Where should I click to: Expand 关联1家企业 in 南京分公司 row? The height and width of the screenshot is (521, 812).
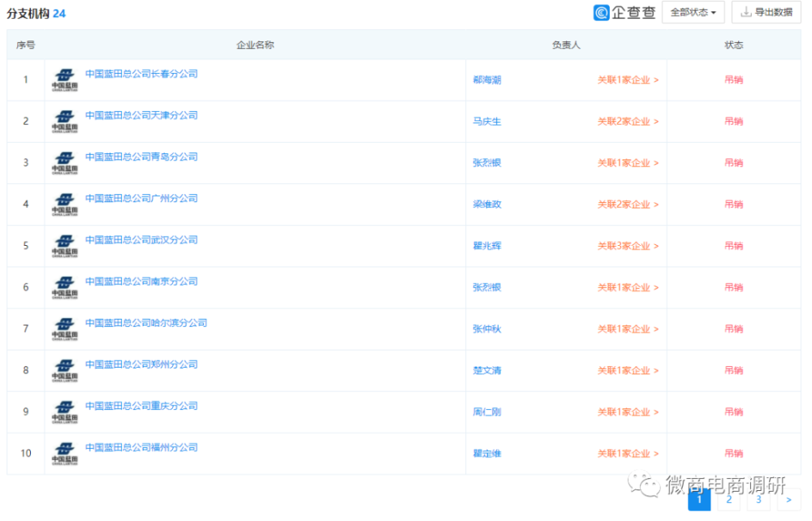(x=628, y=287)
